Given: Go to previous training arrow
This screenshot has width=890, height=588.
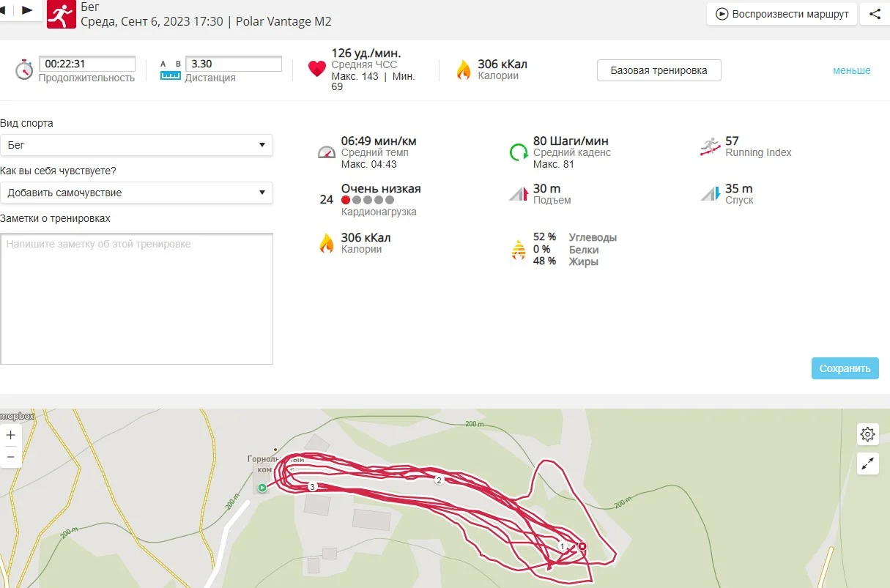Looking at the screenshot, I should click(3, 10).
